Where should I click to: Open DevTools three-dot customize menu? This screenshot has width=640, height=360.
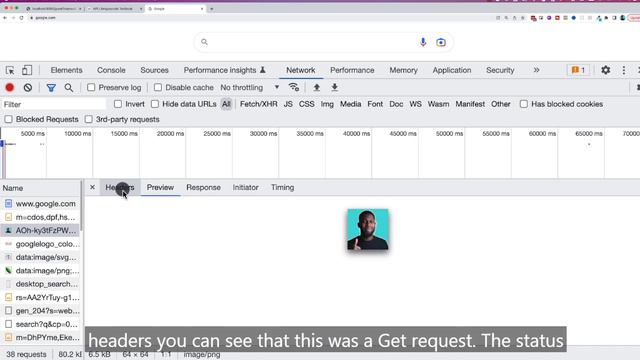tap(624, 70)
